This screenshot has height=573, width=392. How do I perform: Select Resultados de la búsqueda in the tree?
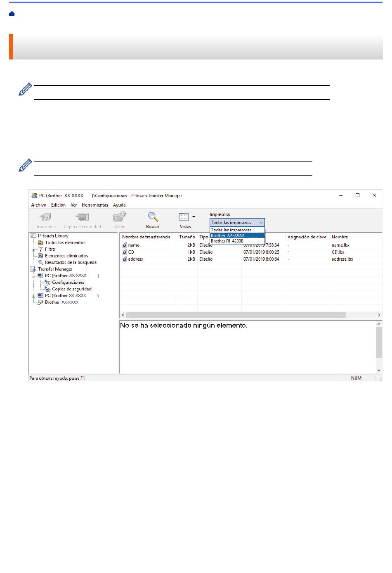click(x=71, y=262)
